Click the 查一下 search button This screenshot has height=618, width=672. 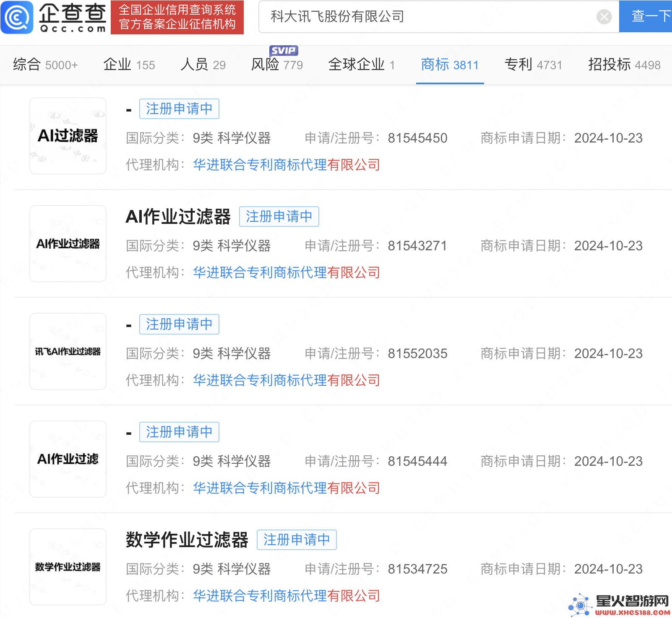[646, 16]
